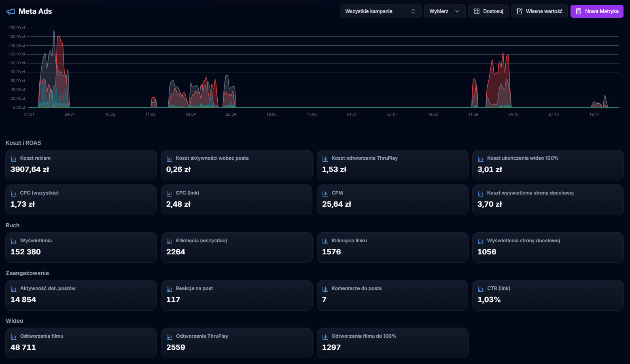This screenshot has width=630, height=364.
Task: Click the chevron arrows on Wszystkie kampanie selector
Action: (413, 11)
